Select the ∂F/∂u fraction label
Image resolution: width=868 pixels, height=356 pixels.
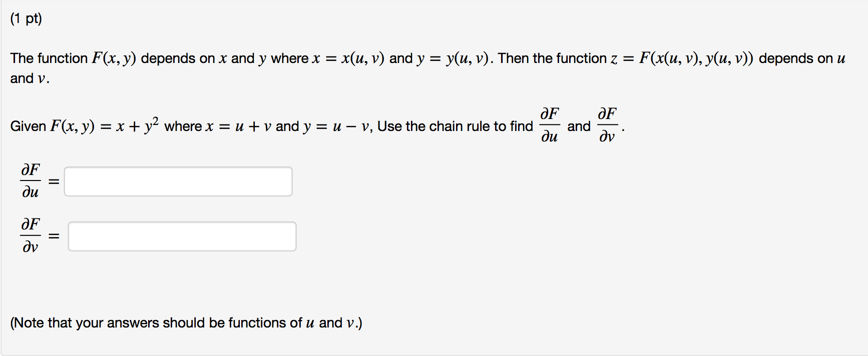30,181
